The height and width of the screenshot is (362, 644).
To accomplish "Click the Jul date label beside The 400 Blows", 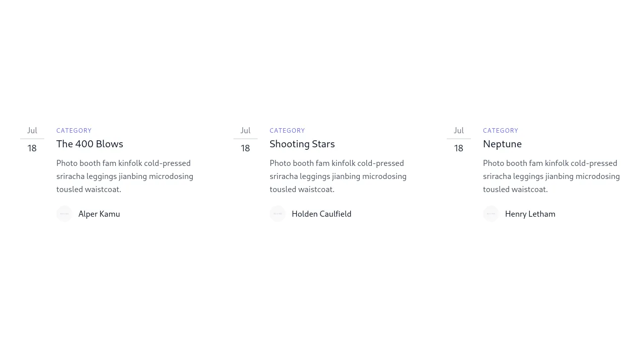I will (x=32, y=130).
